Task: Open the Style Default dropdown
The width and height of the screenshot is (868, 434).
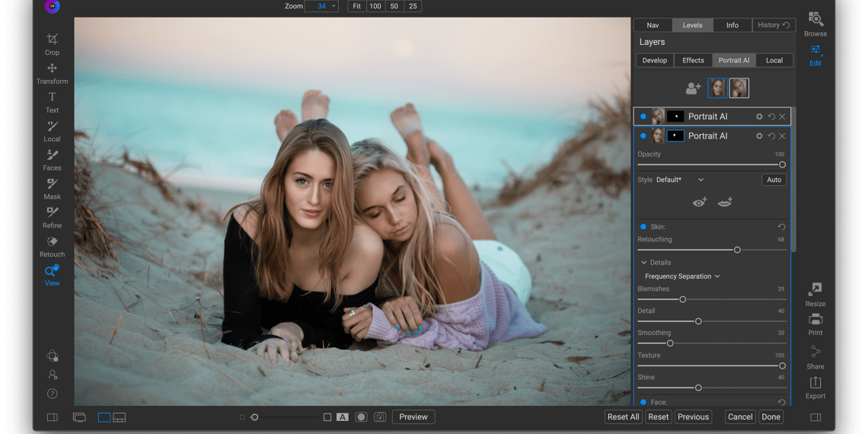Action: [x=680, y=180]
